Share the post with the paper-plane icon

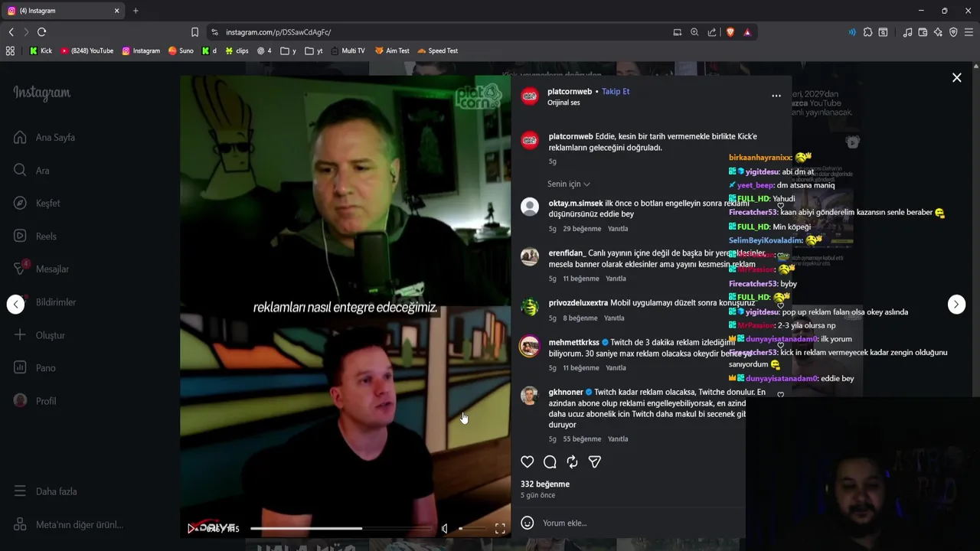595,461
